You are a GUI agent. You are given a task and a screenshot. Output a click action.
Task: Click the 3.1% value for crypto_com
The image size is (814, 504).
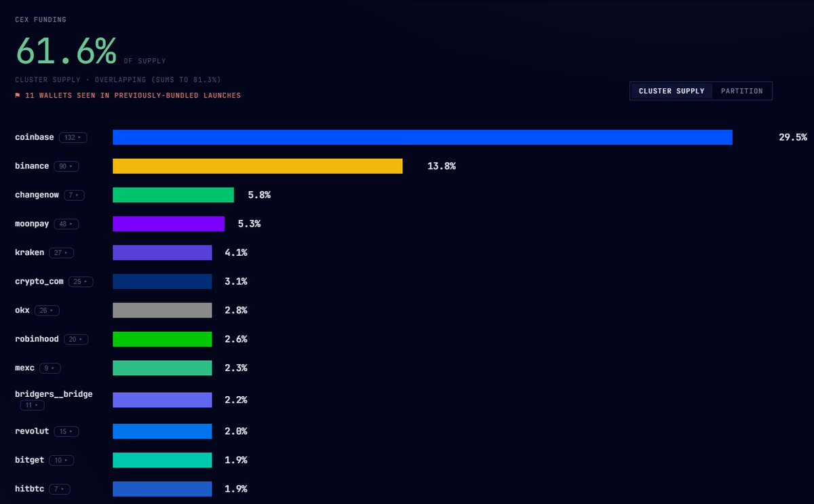tap(236, 282)
